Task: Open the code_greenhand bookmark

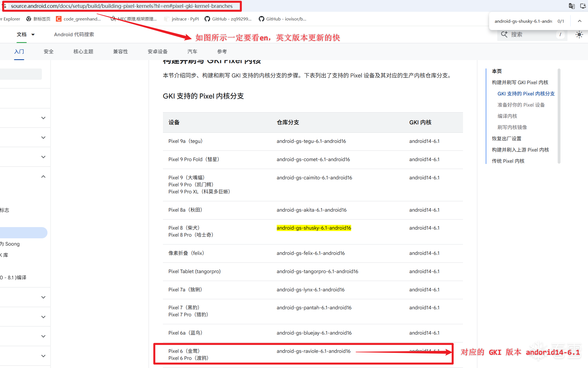Action: tap(78, 19)
